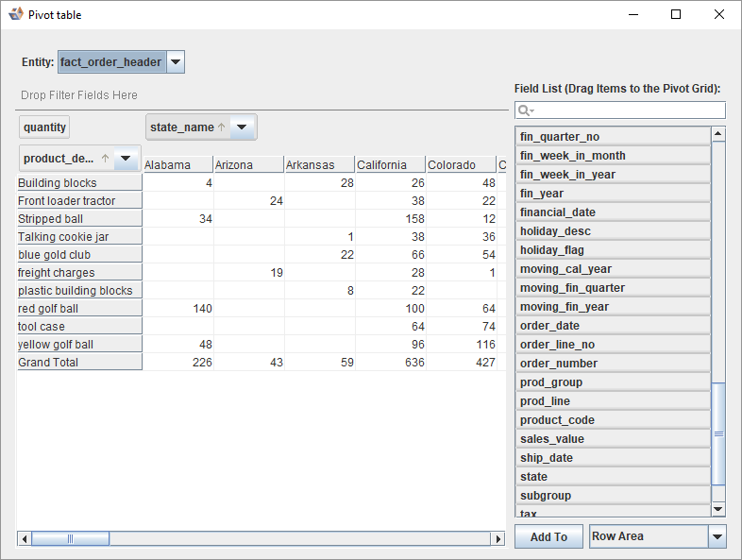Click the horizontal scrollbar right arrow
Screen dimensions: 742x560
(498, 538)
